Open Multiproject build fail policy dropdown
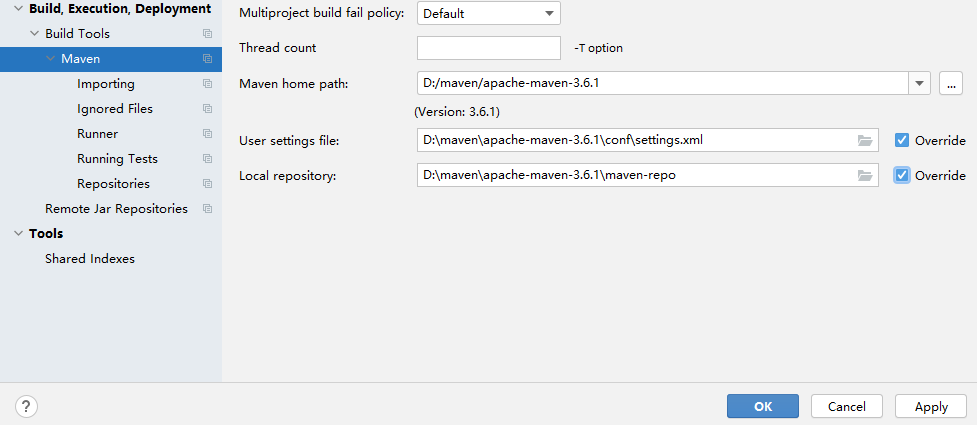Image resolution: width=977 pixels, height=425 pixels. tap(489, 14)
